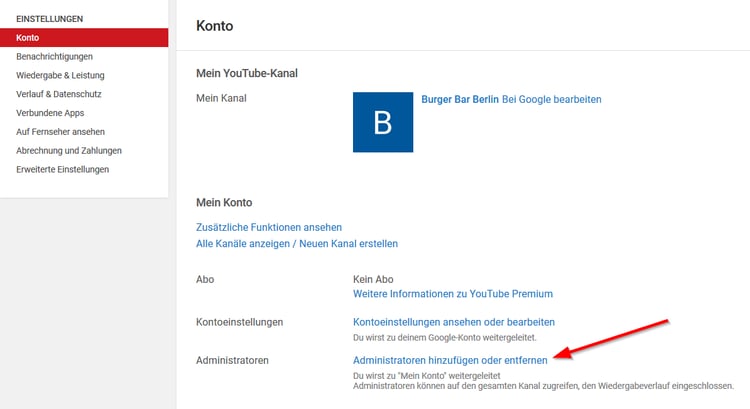The height and width of the screenshot is (409, 750).
Task: Click the Kein Abo text
Action: pos(373,279)
